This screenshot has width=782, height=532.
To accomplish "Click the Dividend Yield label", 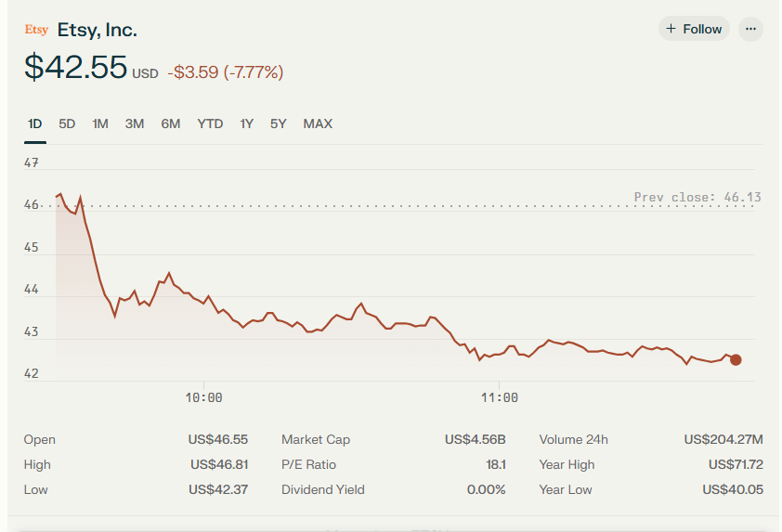I will click(322, 489).
